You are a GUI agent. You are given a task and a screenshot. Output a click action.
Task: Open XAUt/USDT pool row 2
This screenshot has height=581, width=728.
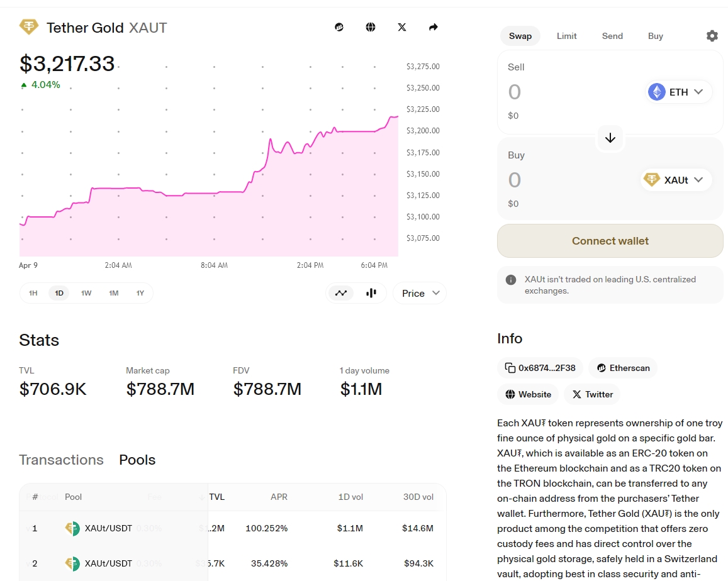click(232, 563)
